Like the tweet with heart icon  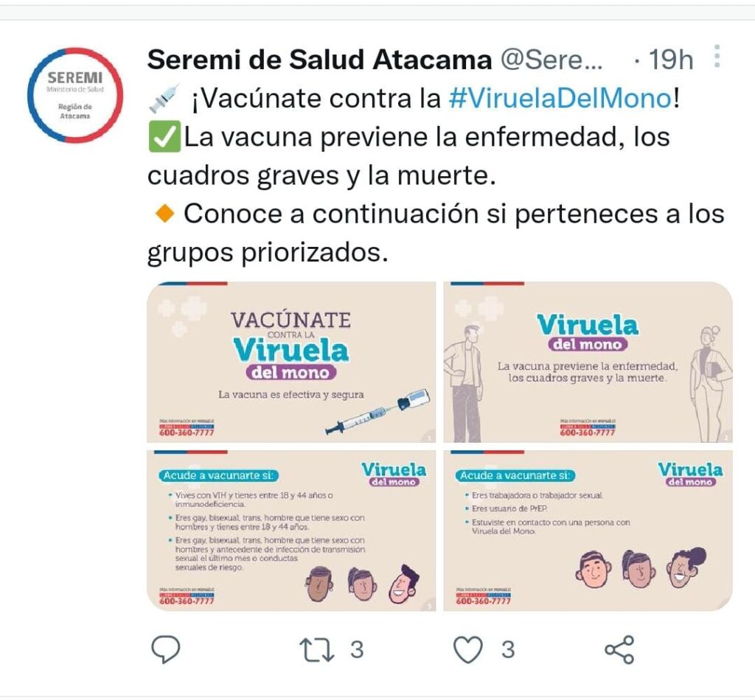click(x=468, y=649)
